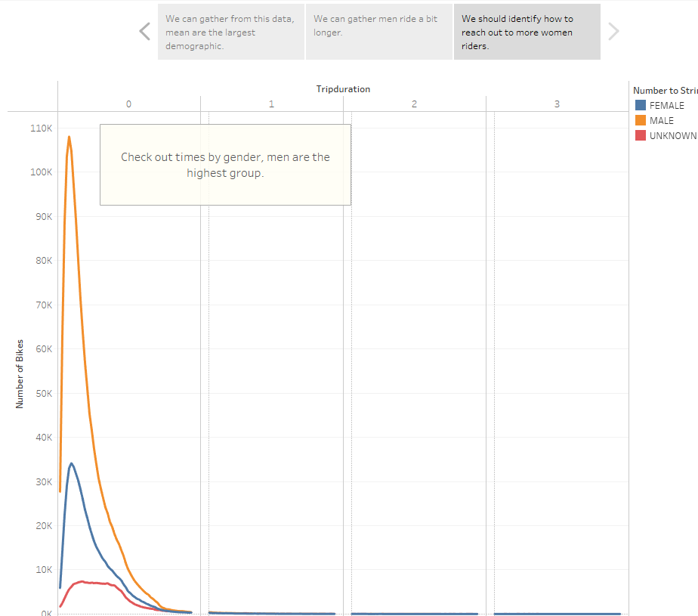The image size is (698, 616).
Task: Click the Tripduration axis header
Action: point(343,89)
